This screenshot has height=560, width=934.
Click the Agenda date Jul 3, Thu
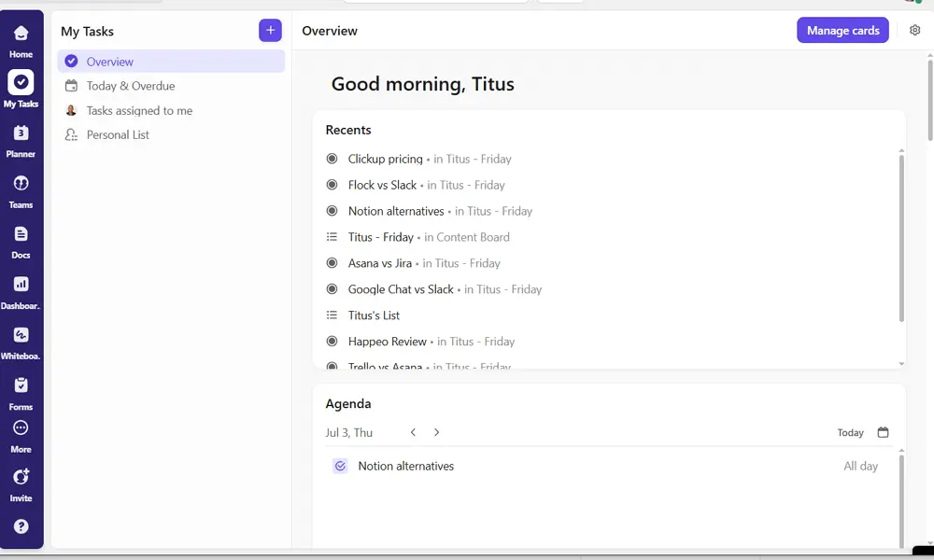pos(349,433)
